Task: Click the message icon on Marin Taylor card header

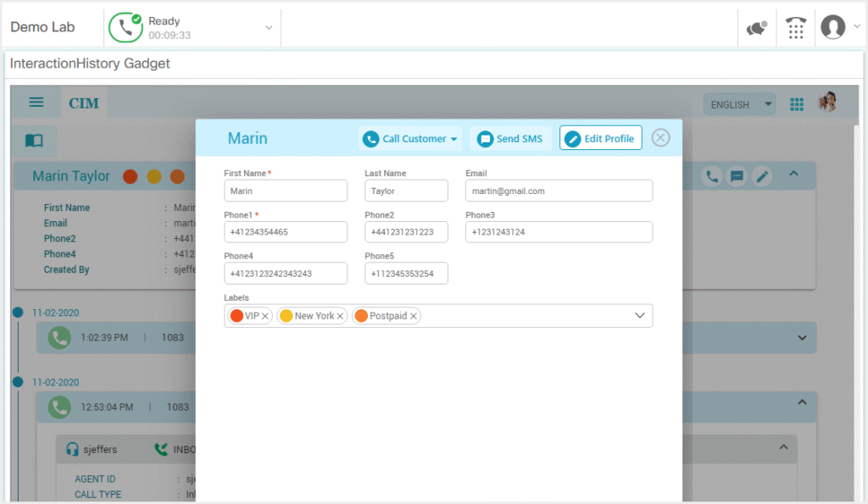Action: (737, 176)
